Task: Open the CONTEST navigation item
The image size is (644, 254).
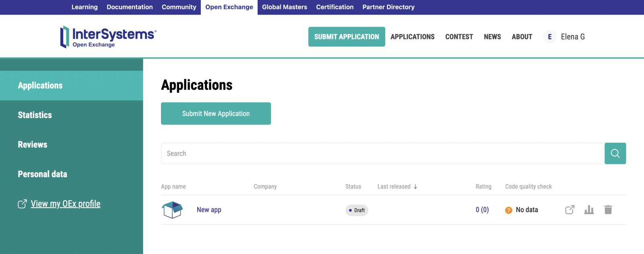Action: pyautogui.click(x=459, y=37)
